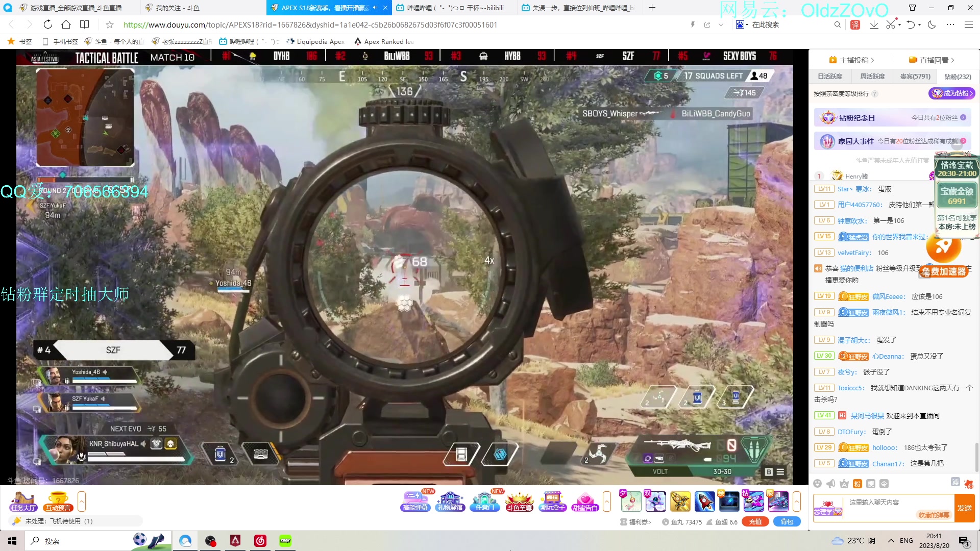Image resolution: width=980 pixels, height=551 pixels.
Task: Open a new browser tab with plus
Action: (652, 8)
